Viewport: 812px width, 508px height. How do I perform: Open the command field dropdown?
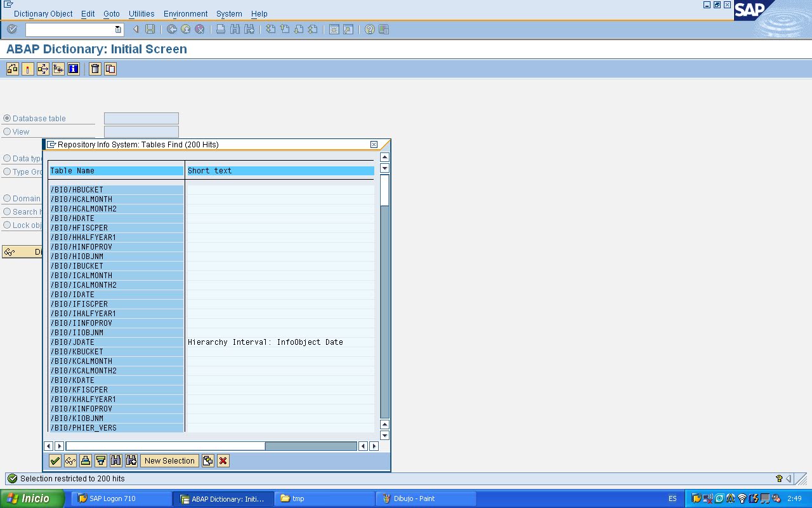click(117, 29)
